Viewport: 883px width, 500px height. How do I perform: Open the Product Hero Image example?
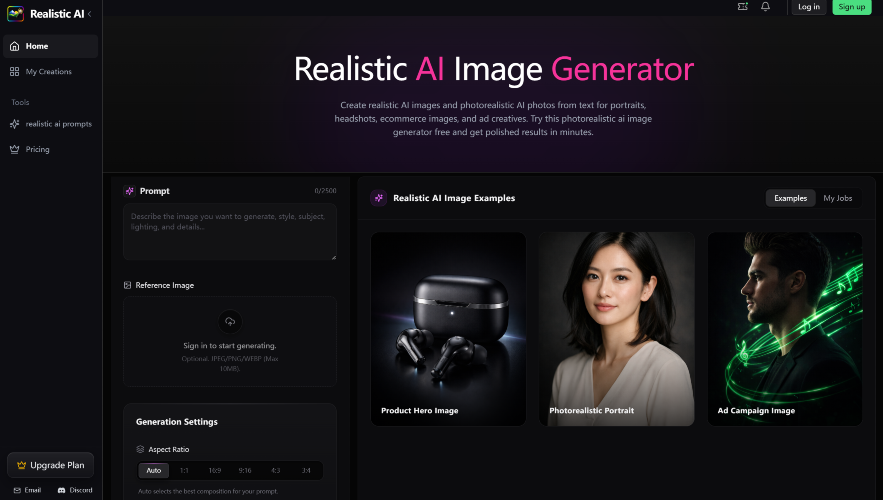coord(448,329)
